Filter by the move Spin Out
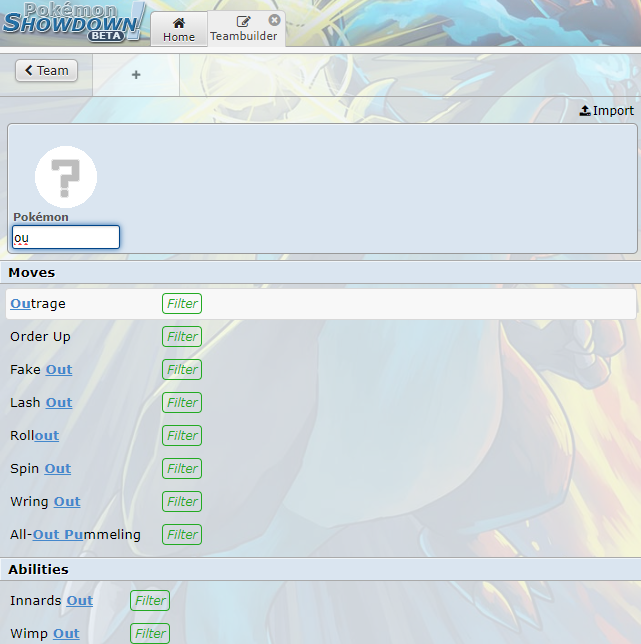The width and height of the screenshot is (641, 644). [182, 469]
